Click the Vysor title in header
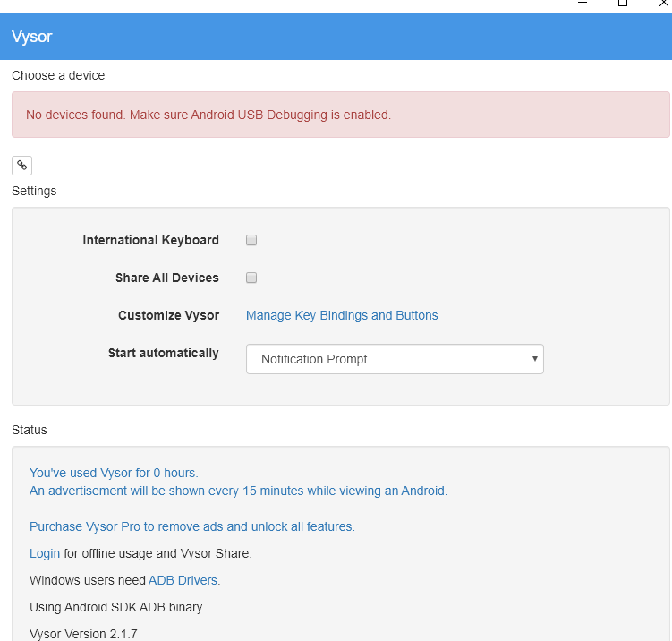This screenshot has width=672, height=641. tap(31, 37)
